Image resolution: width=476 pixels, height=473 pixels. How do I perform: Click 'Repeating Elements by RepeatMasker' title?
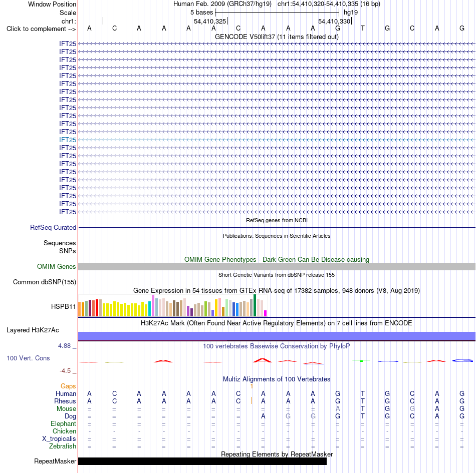coord(277,454)
